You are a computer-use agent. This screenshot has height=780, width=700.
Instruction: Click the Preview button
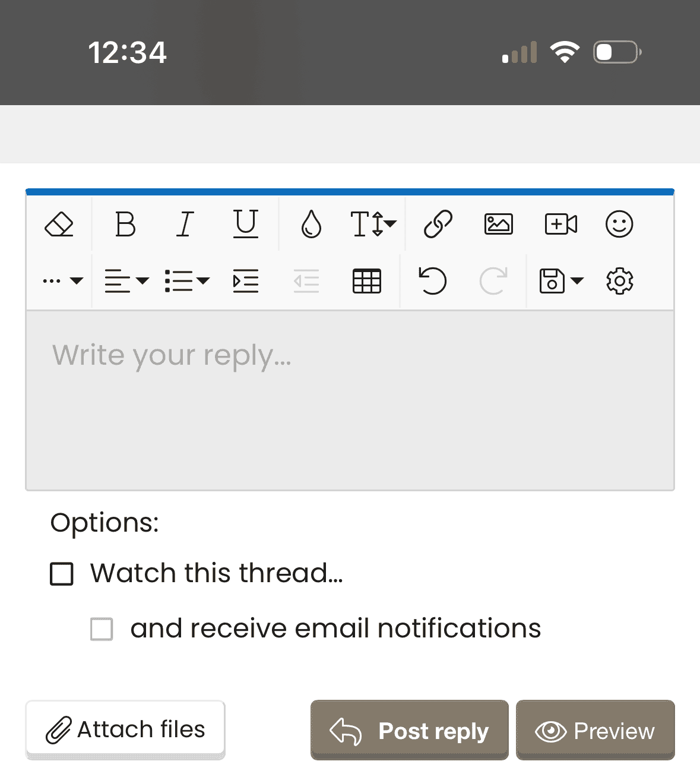click(596, 730)
